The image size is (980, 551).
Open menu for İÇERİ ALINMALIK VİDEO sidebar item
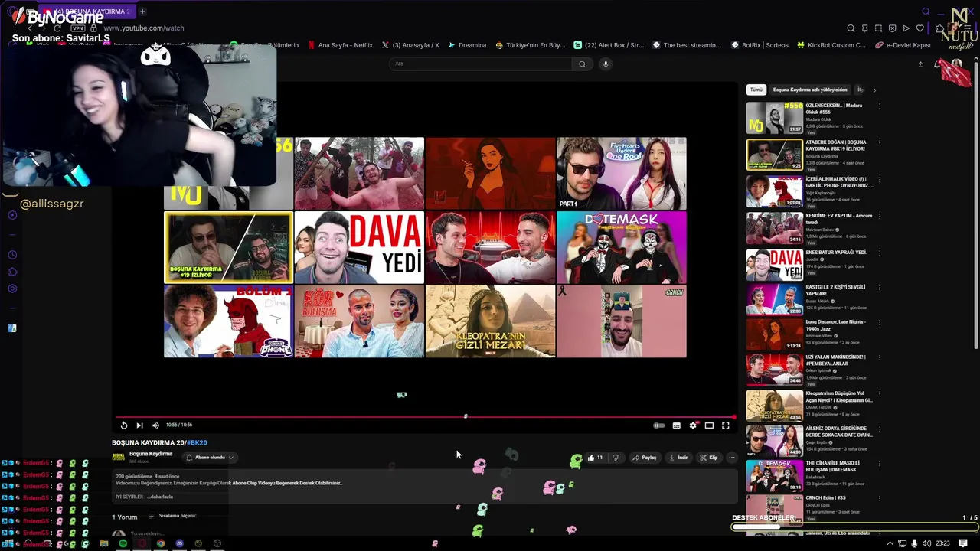click(x=880, y=180)
